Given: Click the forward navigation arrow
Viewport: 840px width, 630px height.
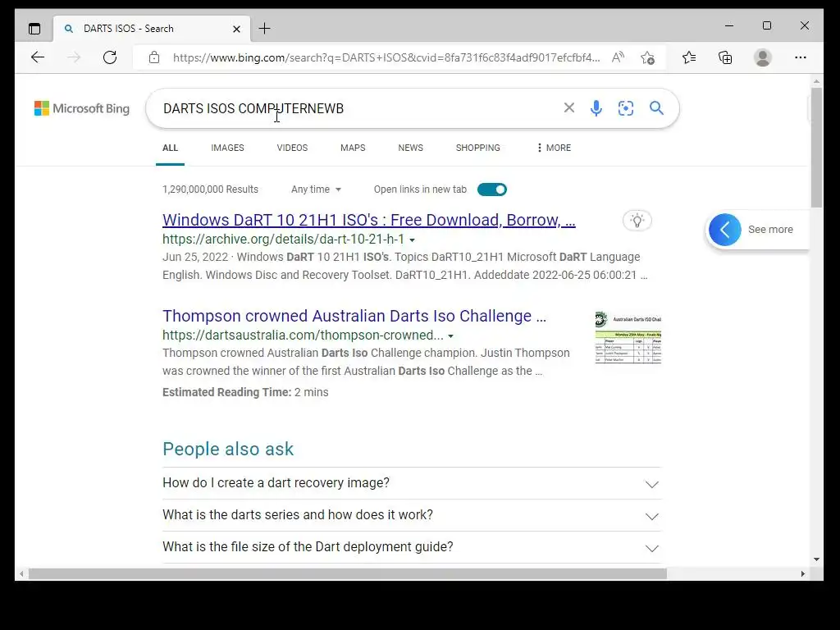Looking at the screenshot, I should pos(74,57).
